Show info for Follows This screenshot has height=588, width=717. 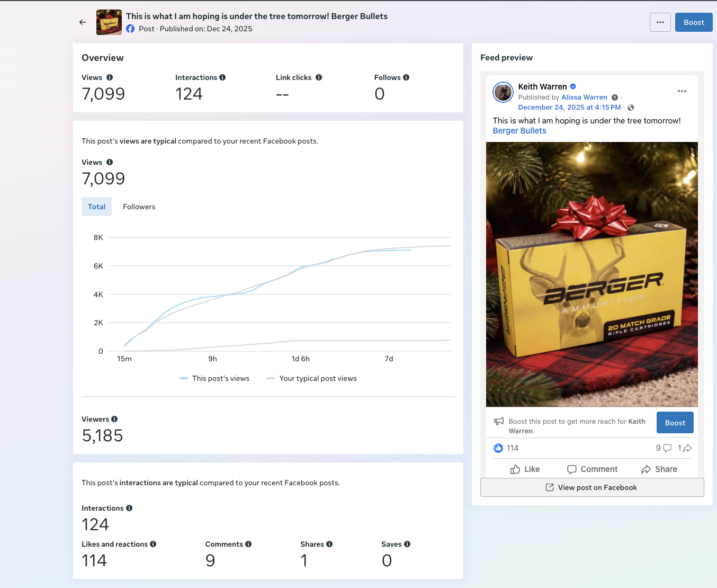point(406,77)
